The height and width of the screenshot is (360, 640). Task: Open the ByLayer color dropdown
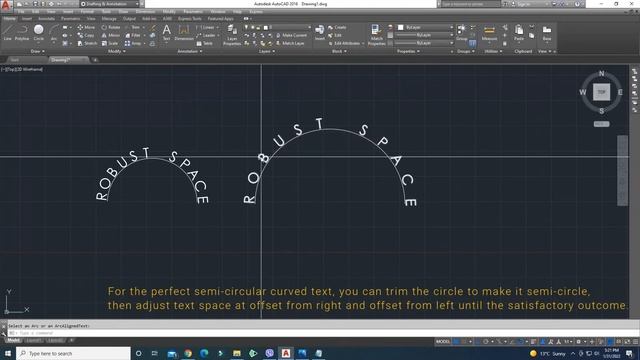tap(425, 27)
